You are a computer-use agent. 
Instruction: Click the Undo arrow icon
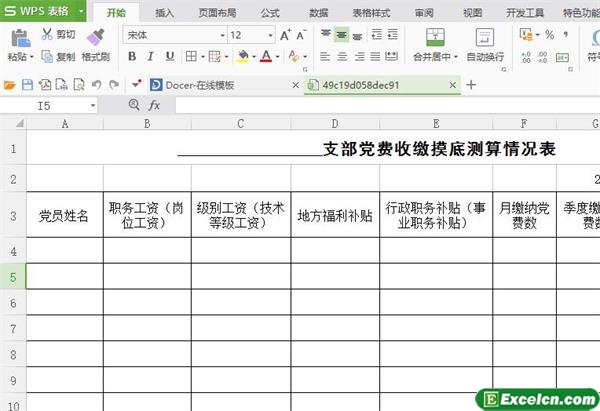[x=97, y=86]
